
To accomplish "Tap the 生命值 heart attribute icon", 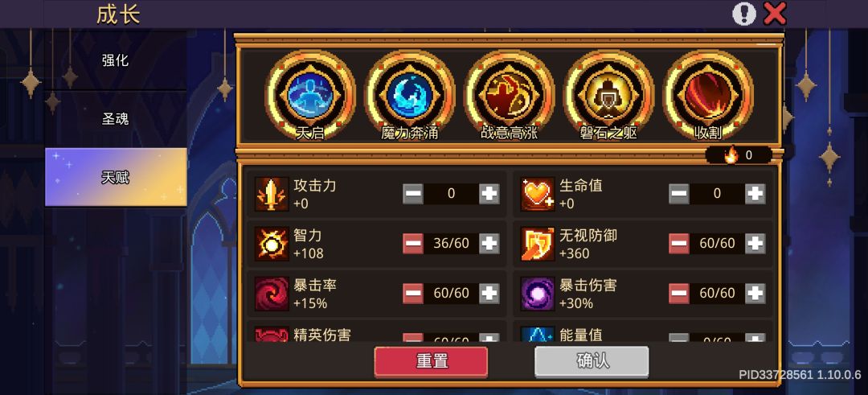I will [x=538, y=194].
